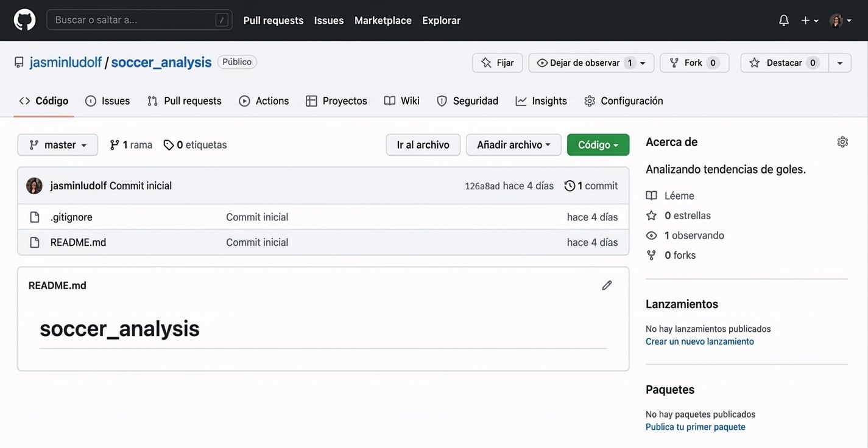Select the Código tab

(x=44, y=101)
